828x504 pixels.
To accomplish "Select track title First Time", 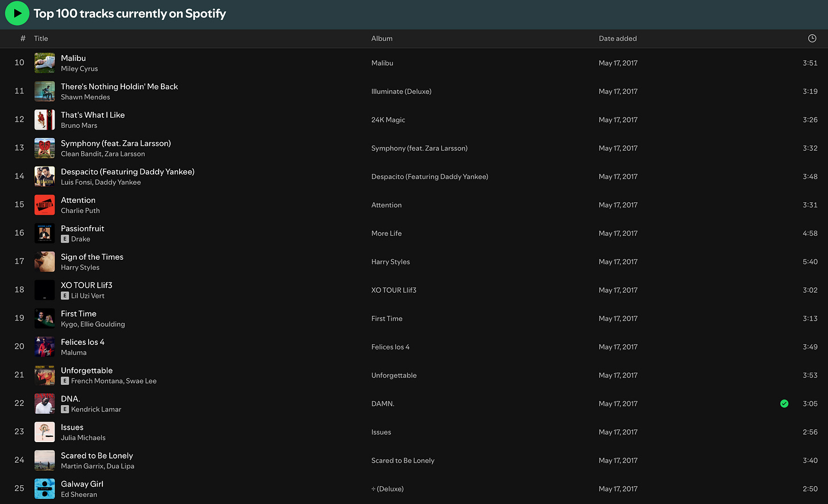I will click(x=78, y=314).
